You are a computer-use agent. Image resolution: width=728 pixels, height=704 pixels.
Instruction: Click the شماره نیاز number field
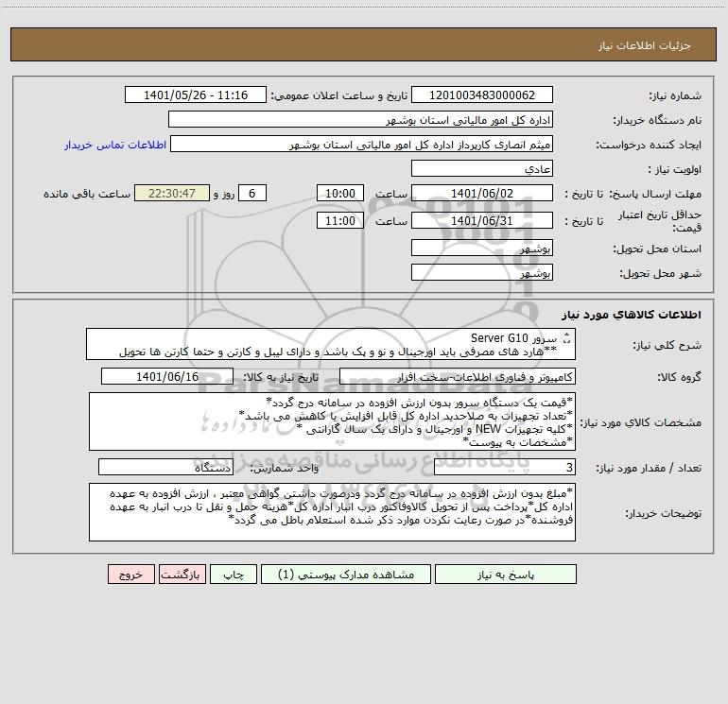pyautogui.click(x=482, y=94)
